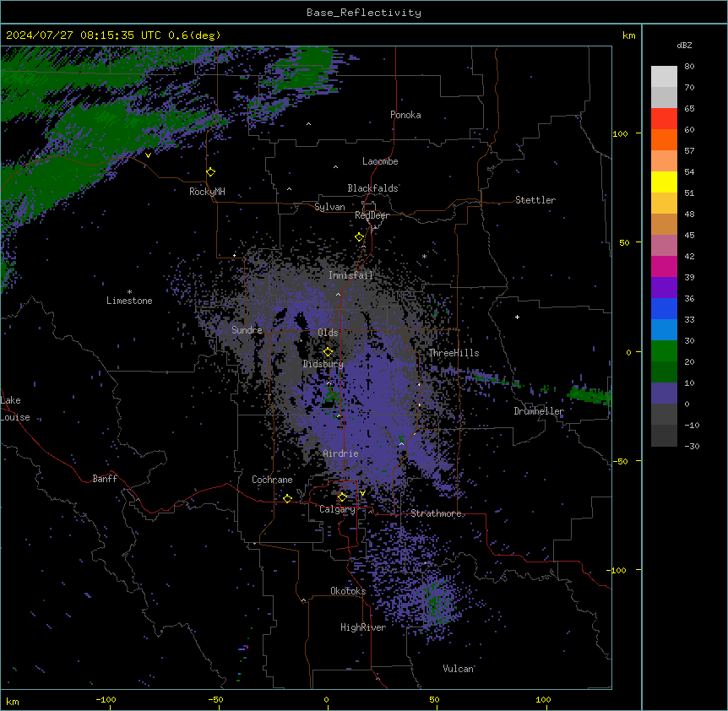728x711 pixels.
Task: Click the Didsbury label
Action: [323, 364]
